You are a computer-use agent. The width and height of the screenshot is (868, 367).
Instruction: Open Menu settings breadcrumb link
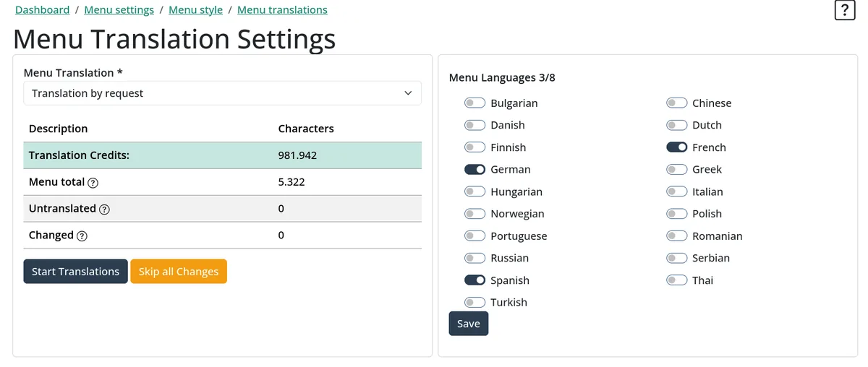tap(119, 10)
